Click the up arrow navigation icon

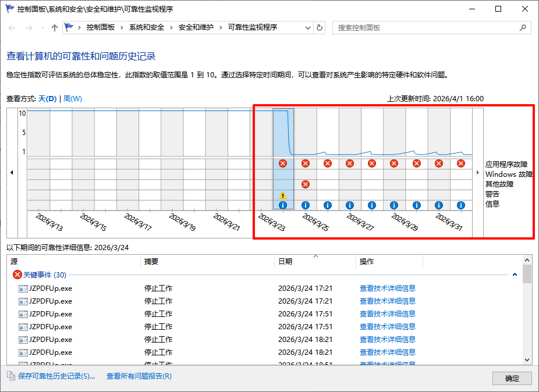tap(55, 27)
